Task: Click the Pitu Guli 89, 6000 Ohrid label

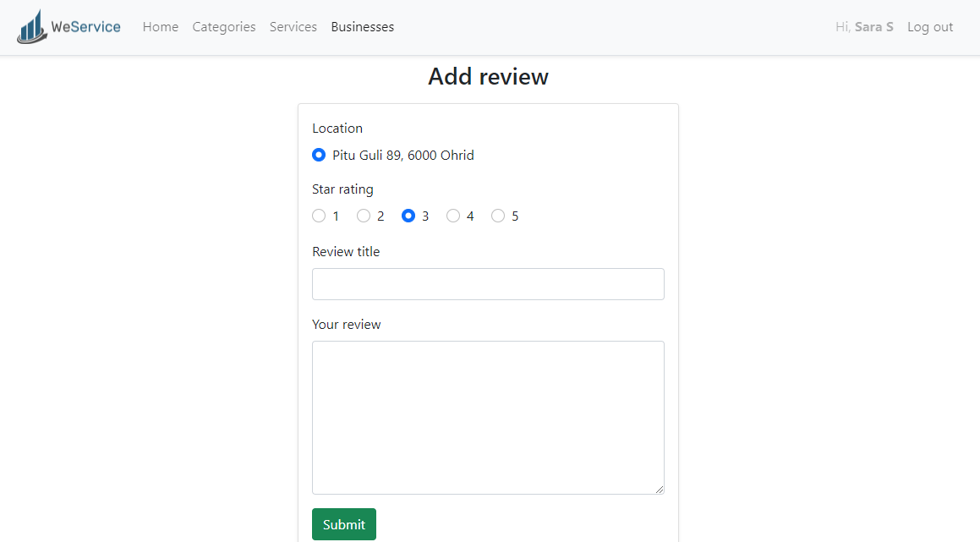Action: click(402, 156)
